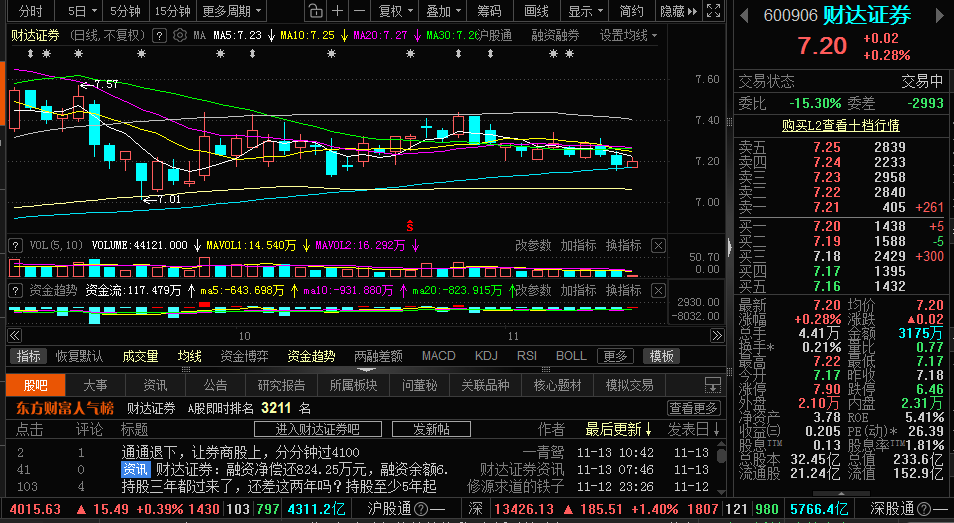Open the 研究报告 tab

pos(281,385)
